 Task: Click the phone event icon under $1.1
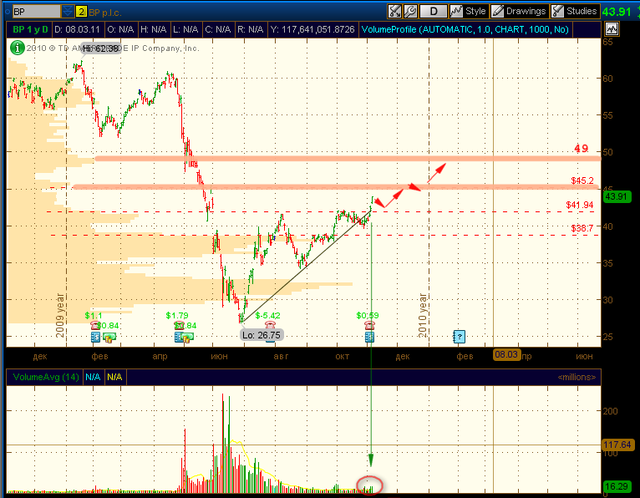95,325
